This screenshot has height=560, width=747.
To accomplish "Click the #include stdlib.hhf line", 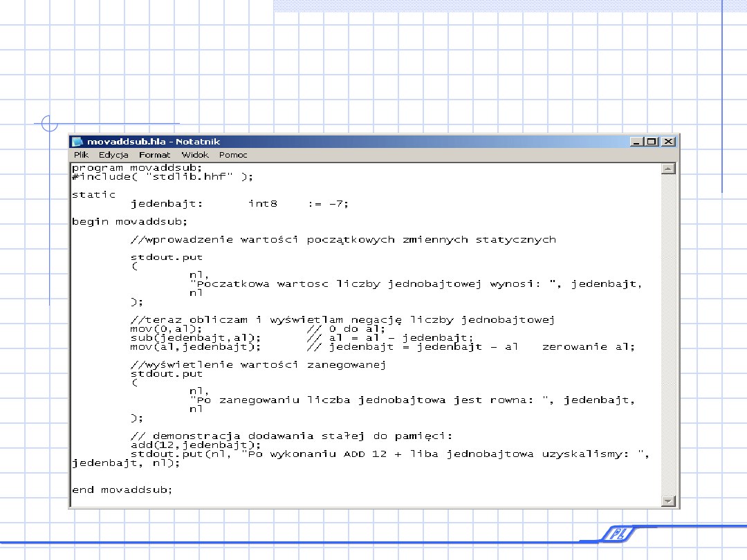I will (x=163, y=176).
